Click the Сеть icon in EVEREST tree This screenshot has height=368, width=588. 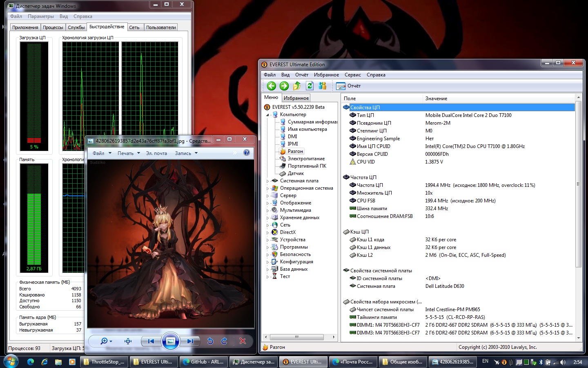pyautogui.click(x=275, y=225)
